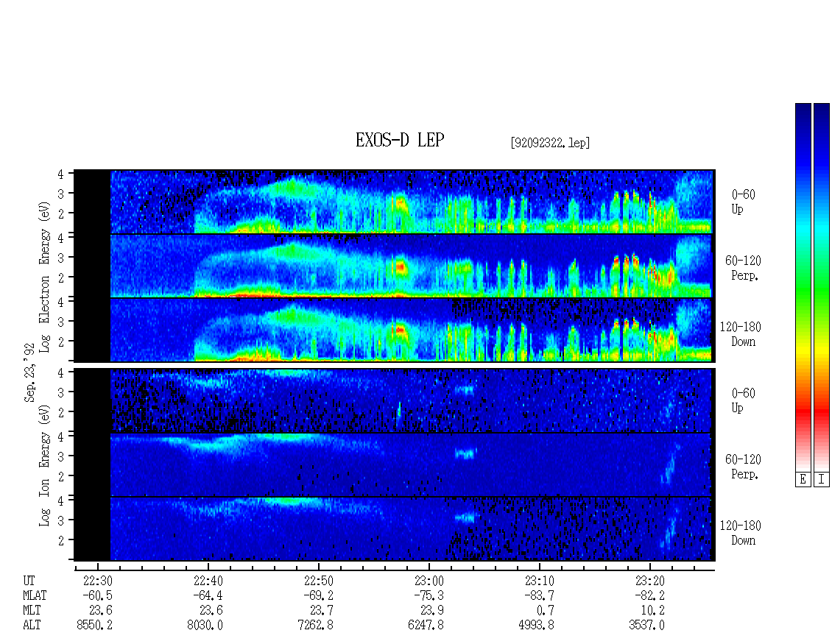The width and height of the screenshot is (832, 644).
Task: Click the MLAT value -83.7
Action: [539, 595]
